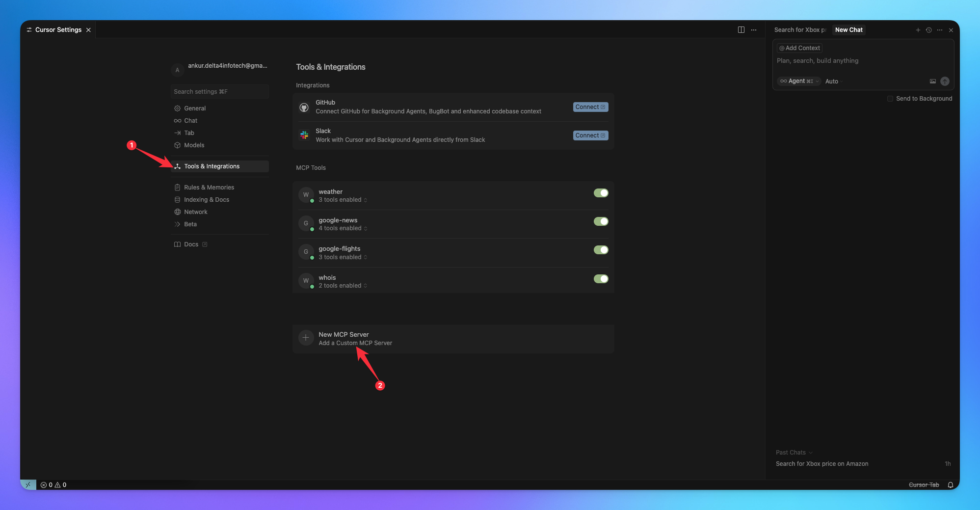980x510 pixels.
Task: Expand the Past Chats section
Action: [x=793, y=452]
